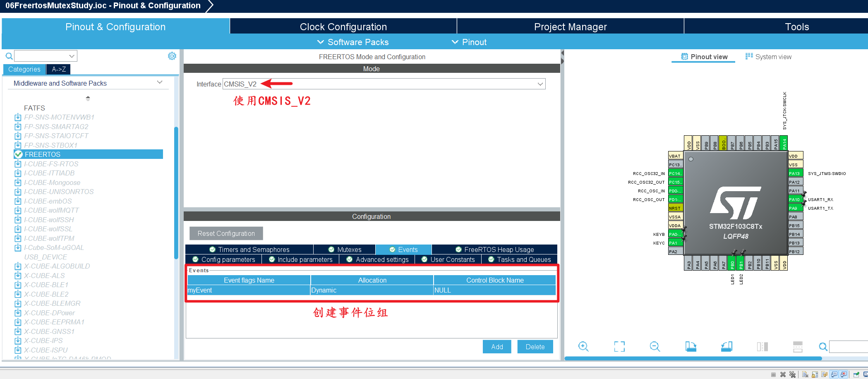Click the Reset Configuration button

point(226,233)
